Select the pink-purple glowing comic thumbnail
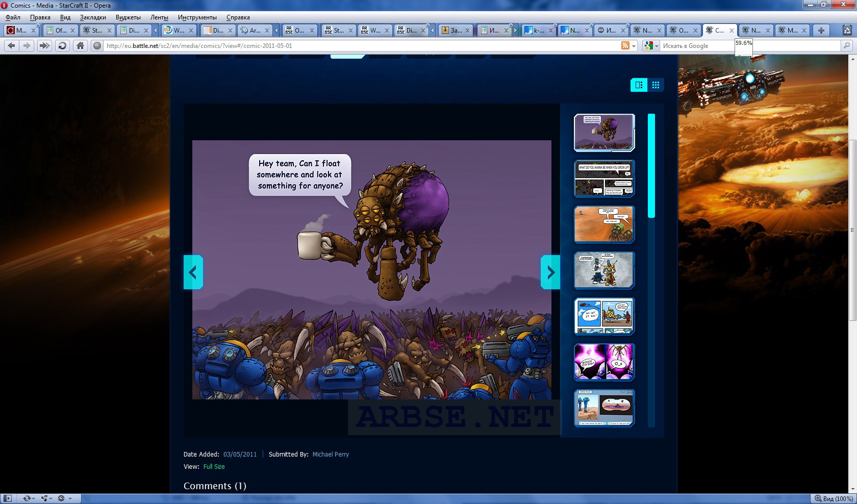Image resolution: width=857 pixels, height=504 pixels. pos(604,362)
